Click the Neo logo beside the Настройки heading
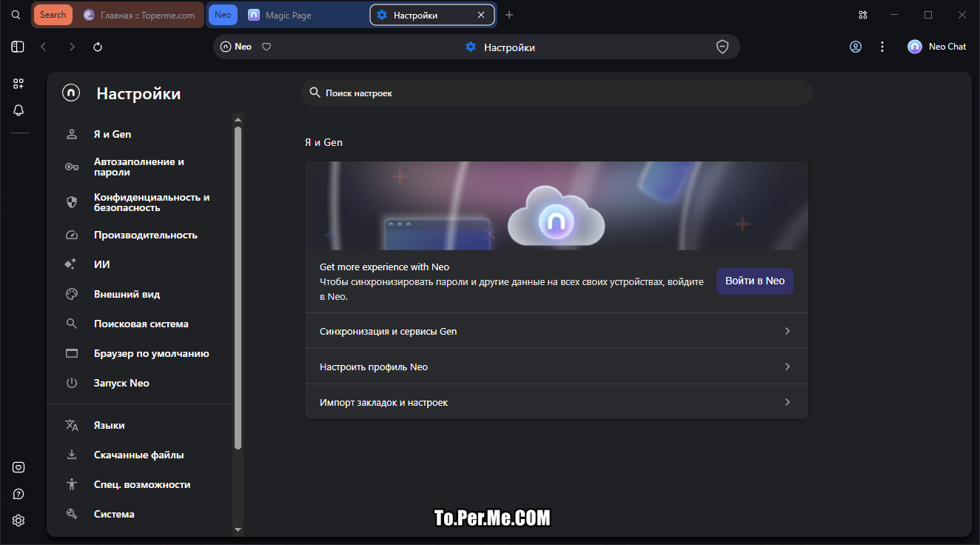 click(71, 93)
